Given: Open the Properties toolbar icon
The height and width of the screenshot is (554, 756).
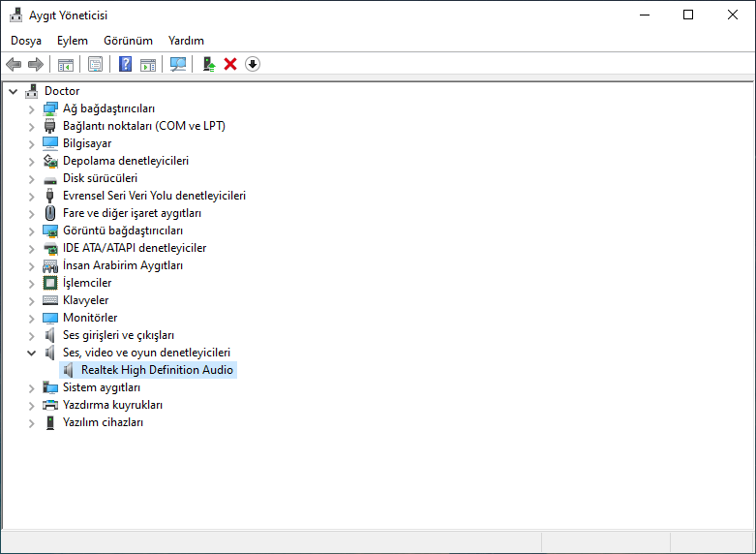Looking at the screenshot, I should 95,64.
